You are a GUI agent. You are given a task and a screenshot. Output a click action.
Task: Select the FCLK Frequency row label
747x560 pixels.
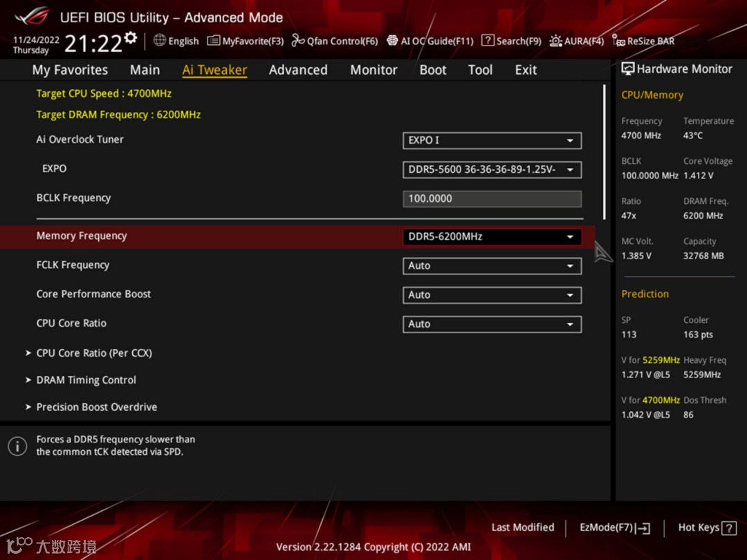tap(73, 265)
